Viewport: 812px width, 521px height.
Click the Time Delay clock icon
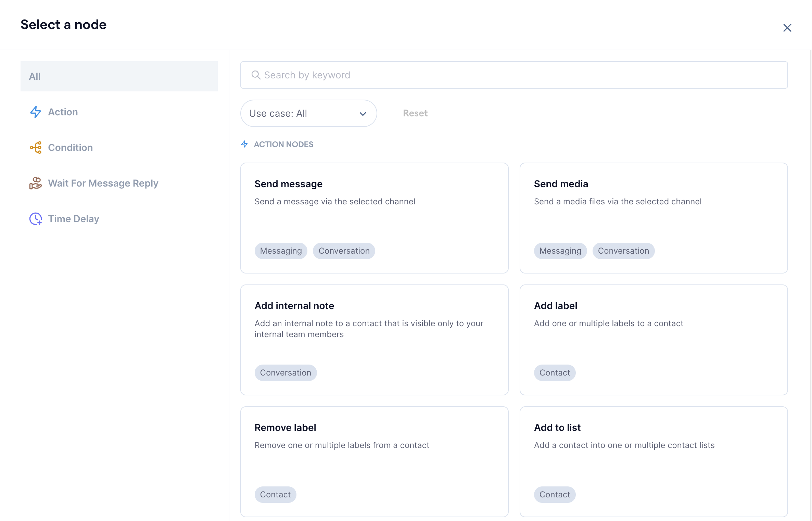point(36,219)
